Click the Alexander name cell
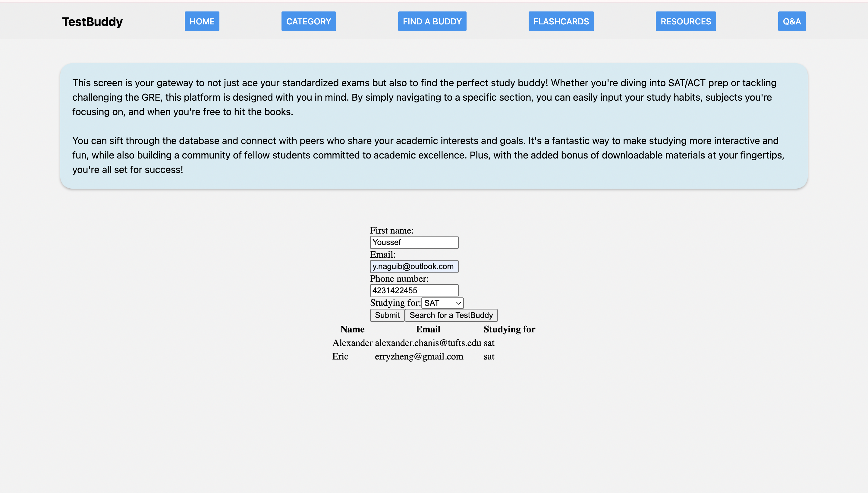This screenshot has width=868, height=493. point(352,343)
